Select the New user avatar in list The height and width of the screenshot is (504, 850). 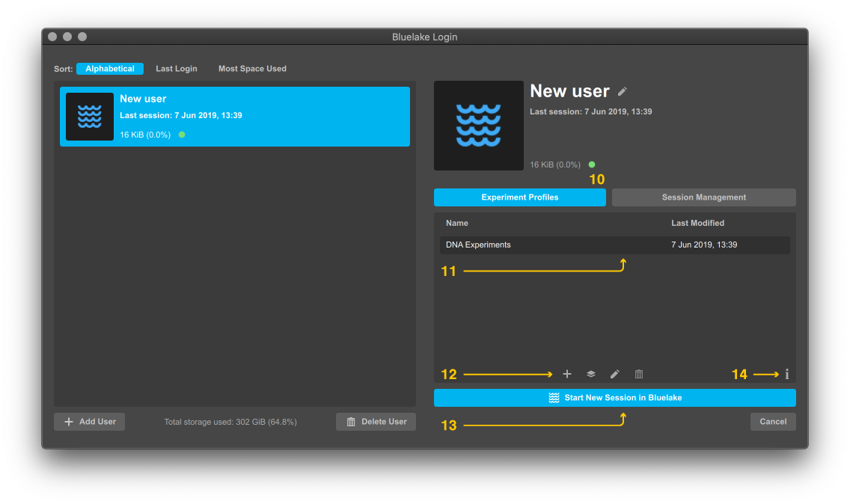click(90, 117)
